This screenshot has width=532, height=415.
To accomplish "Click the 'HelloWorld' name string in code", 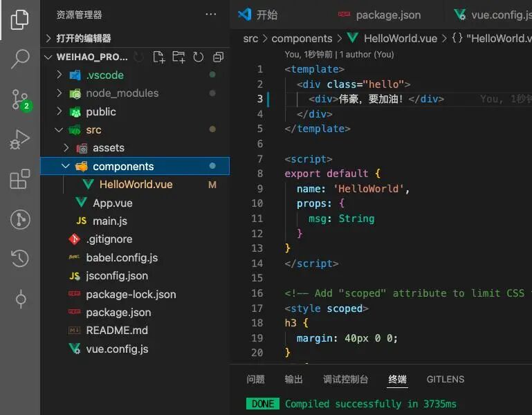I will pos(369,189).
